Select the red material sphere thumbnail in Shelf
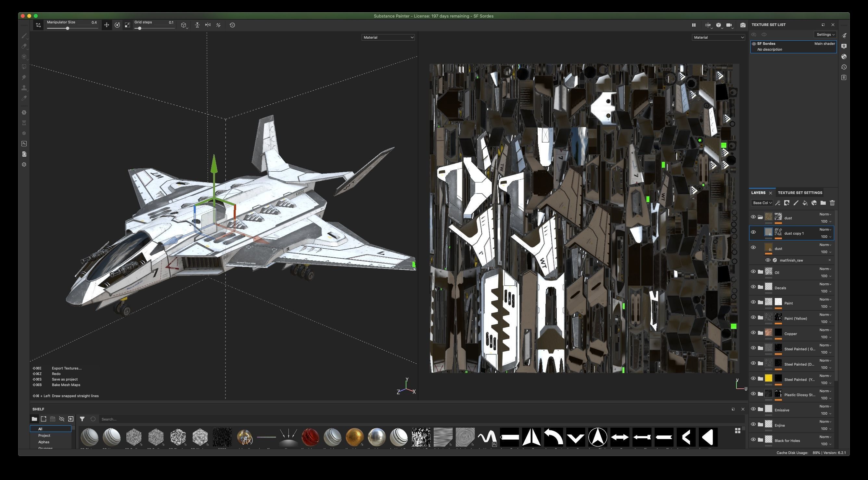The height and width of the screenshot is (480, 868). (310, 437)
